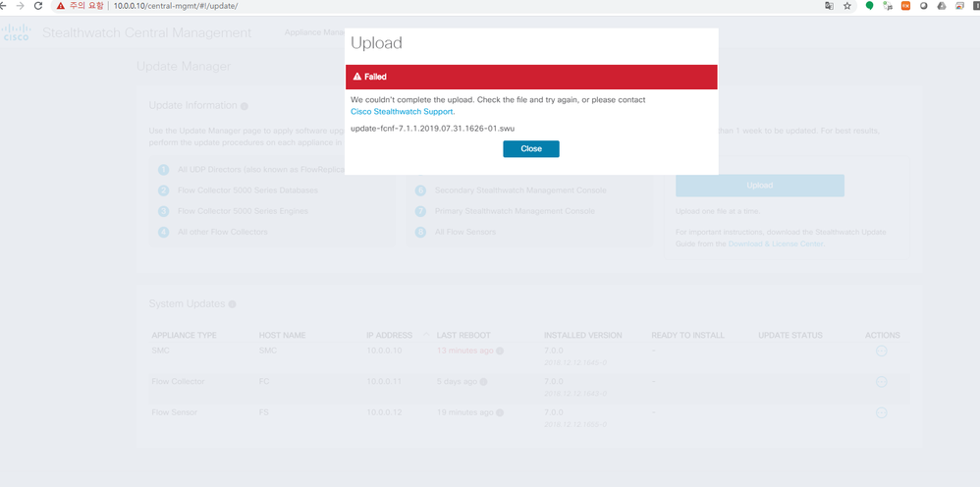Click info icon beside 19 minutes ago

point(500,412)
